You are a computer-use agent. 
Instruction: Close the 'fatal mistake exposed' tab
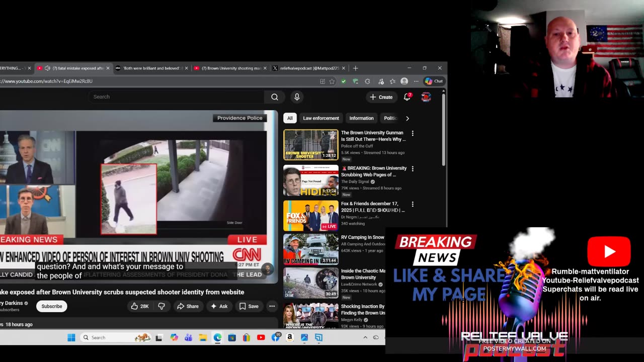click(x=108, y=68)
